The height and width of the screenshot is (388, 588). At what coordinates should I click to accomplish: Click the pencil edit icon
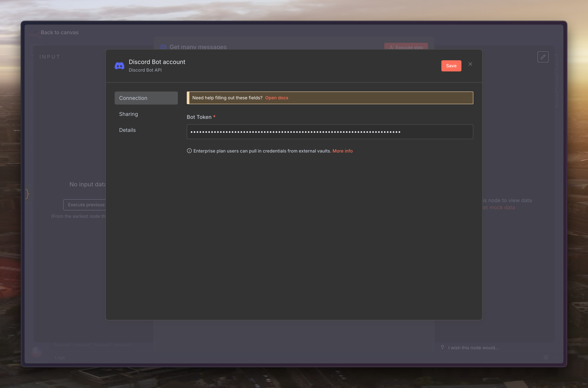[543, 57]
